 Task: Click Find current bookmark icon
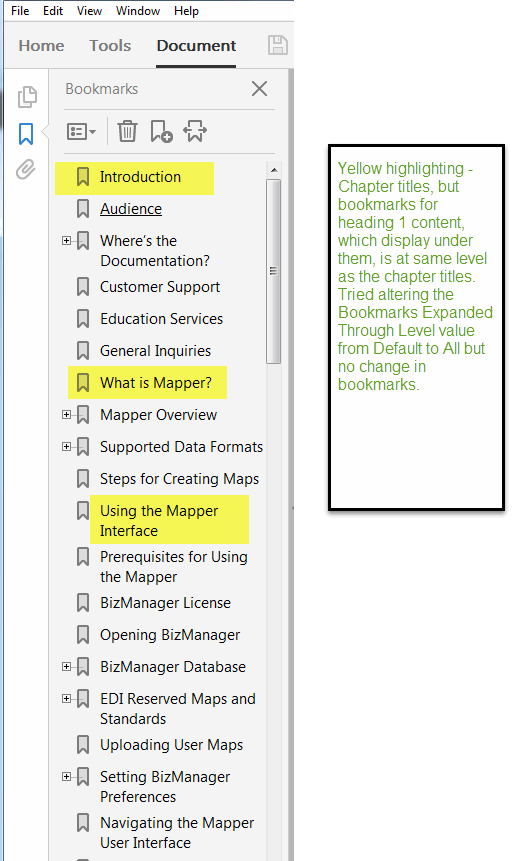coord(195,131)
